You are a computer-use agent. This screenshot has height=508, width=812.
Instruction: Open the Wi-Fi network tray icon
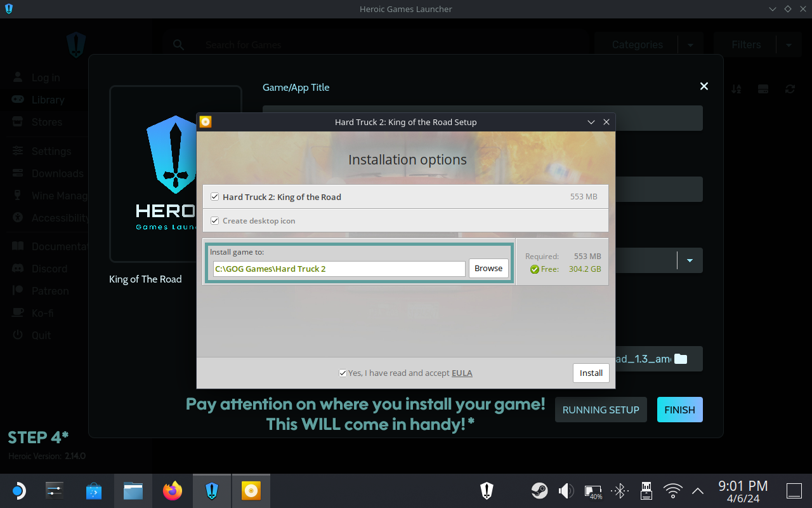(x=672, y=490)
